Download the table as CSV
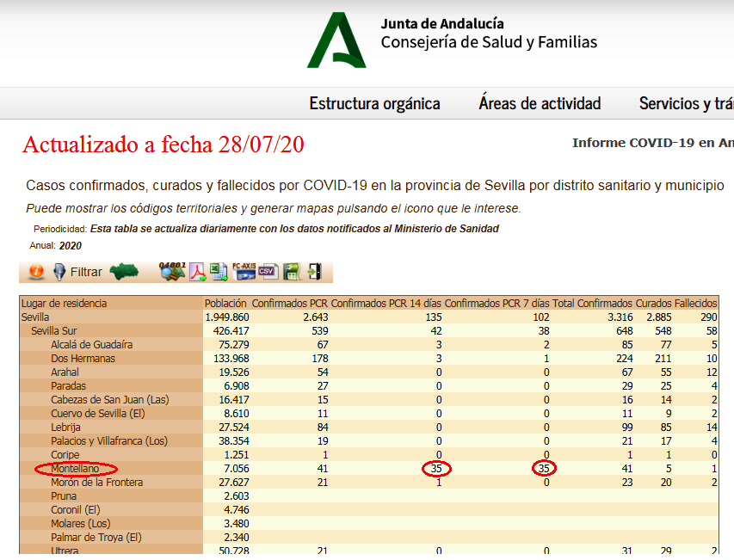The image size is (734, 560). (268, 272)
